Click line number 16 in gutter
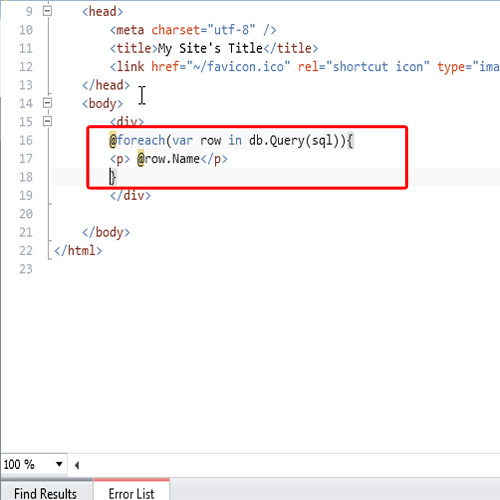This screenshot has height=500, width=500. pyautogui.click(x=26, y=140)
